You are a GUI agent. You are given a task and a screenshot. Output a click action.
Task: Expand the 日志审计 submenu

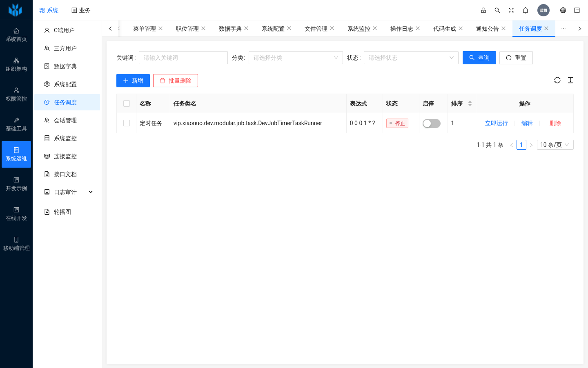[x=67, y=192]
